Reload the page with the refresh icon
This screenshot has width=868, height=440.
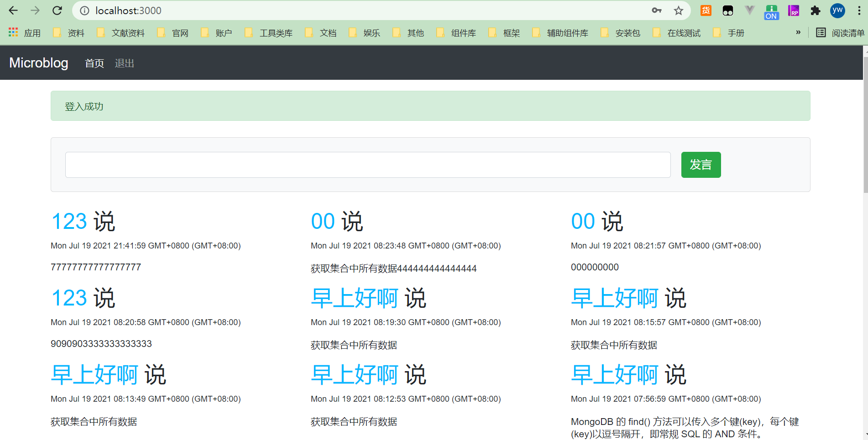click(57, 10)
